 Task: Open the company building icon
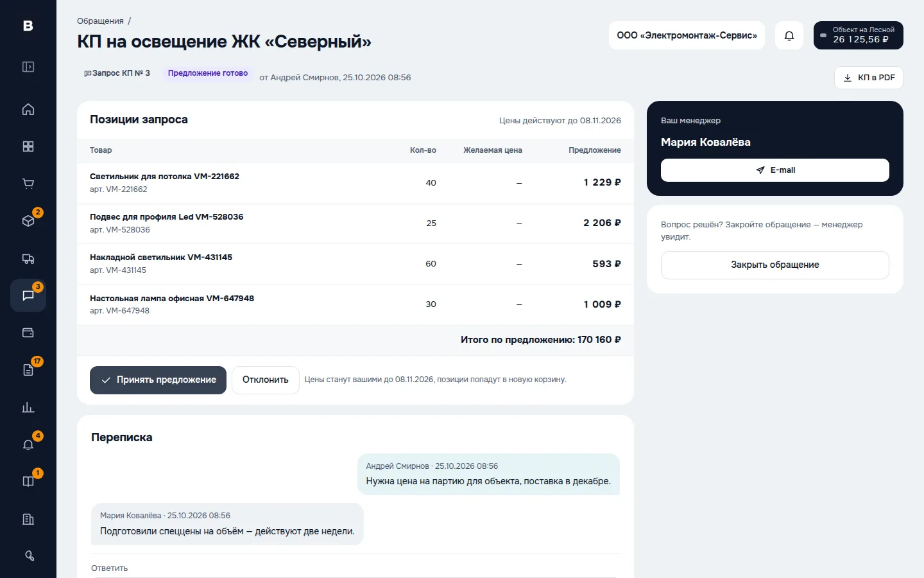(28, 519)
